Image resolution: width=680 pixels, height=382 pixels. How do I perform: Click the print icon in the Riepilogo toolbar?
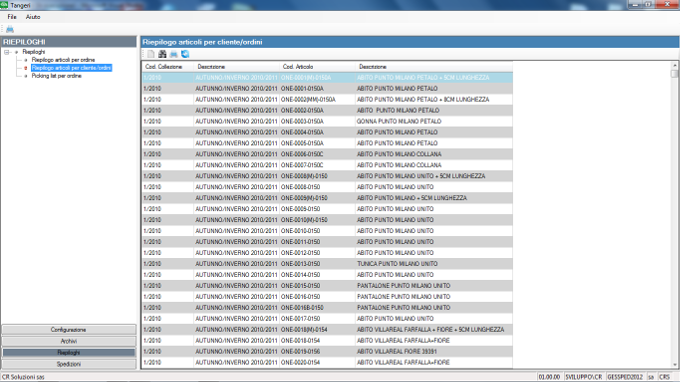coord(173,54)
